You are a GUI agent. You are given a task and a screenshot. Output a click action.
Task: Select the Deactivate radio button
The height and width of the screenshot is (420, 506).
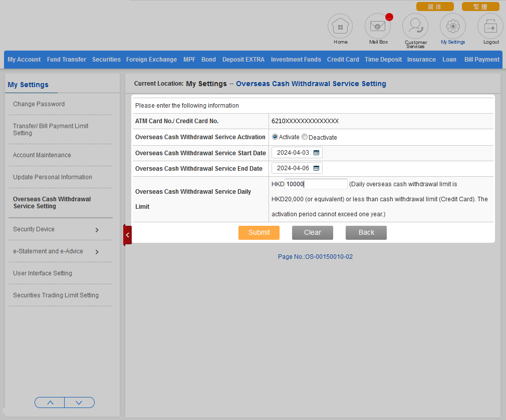coord(305,137)
